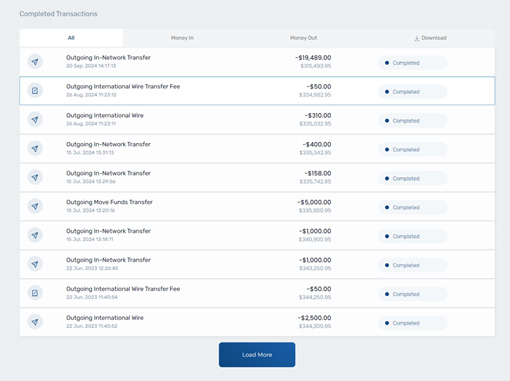Image resolution: width=510 pixels, height=381 pixels.
Task: Click paper plane icon for -$310.00 international wire
Action: point(35,120)
